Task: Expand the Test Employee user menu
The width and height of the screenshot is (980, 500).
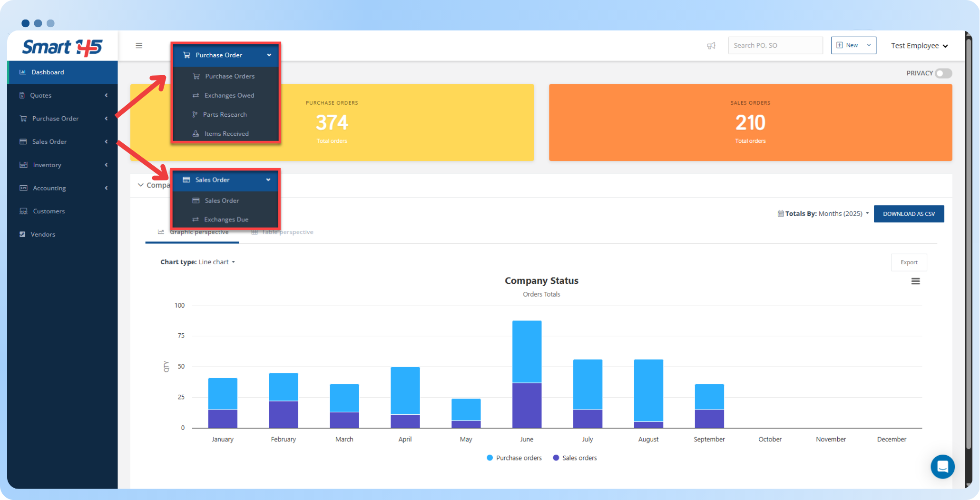Action: (x=919, y=46)
